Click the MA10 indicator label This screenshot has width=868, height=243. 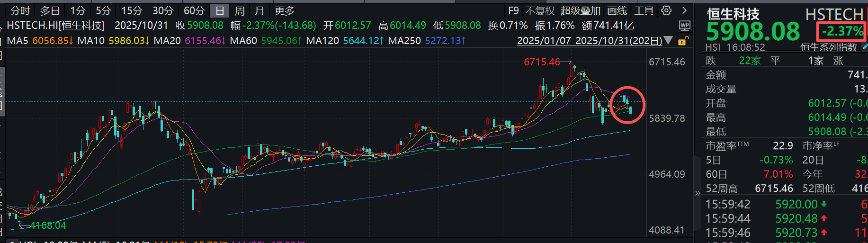tap(91, 41)
